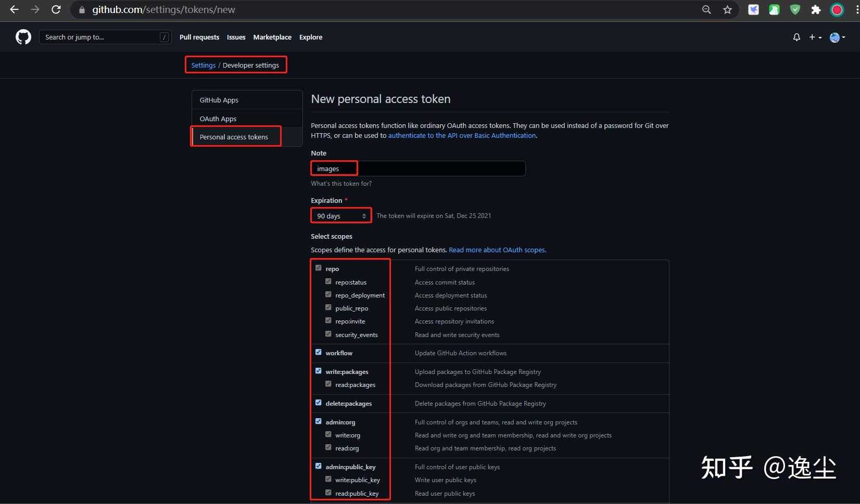This screenshot has height=504, width=860.
Task: Click 'Full control of user public keys' text
Action: click(x=457, y=467)
